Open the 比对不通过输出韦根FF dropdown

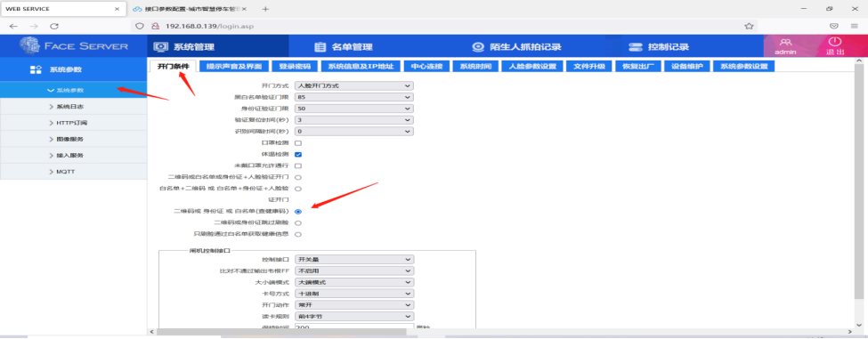pyautogui.click(x=353, y=271)
